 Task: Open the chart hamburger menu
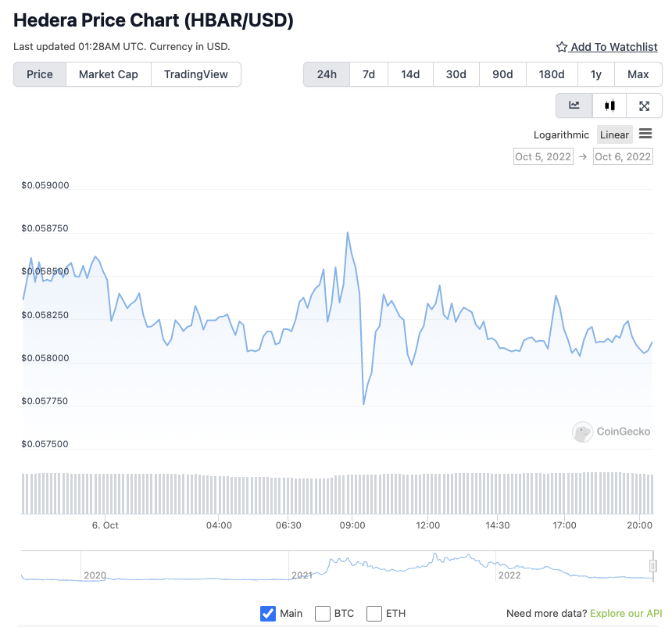point(645,134)
